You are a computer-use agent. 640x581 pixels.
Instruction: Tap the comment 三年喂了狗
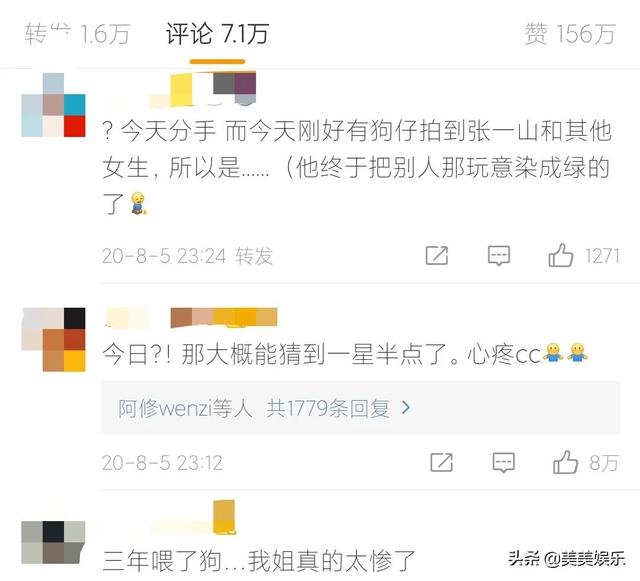pos(259,561)
